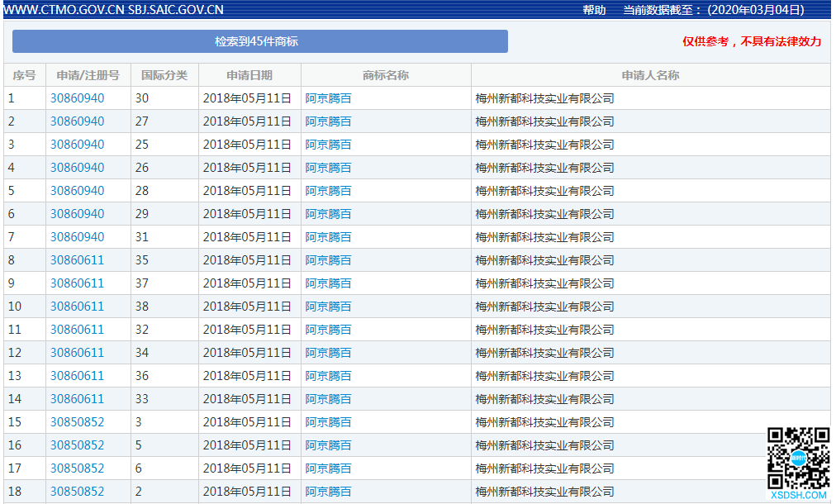This screenshot has width=836, height=504.
Task: Open trademark 阿京腾百 in row 13
Action: point(329,376)
